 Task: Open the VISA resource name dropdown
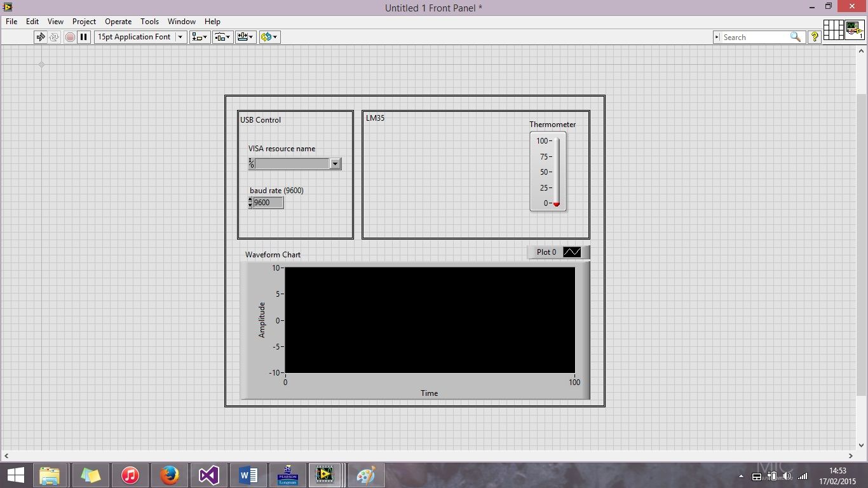[x=335, y=163]
